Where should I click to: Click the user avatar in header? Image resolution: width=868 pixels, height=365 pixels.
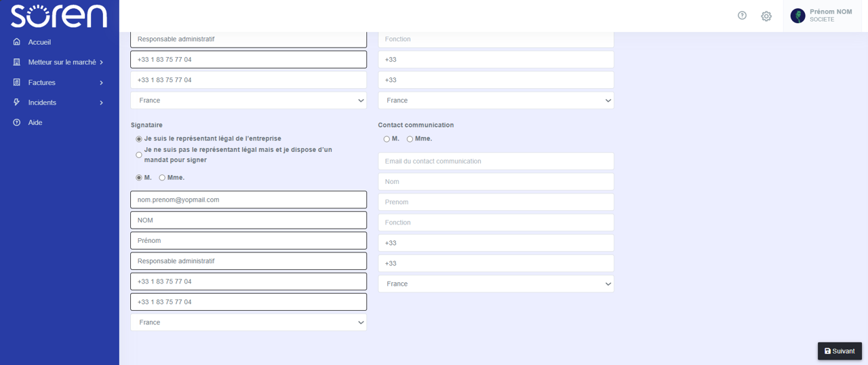tap(797, 16)
